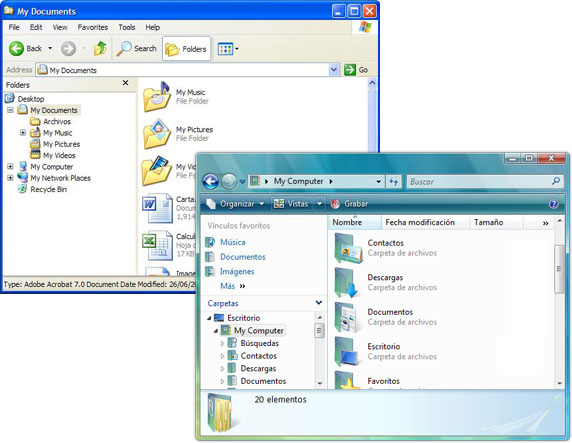572x443 pixels.
Task: Select the Word document Carta icon
Action: coord(158,208)
